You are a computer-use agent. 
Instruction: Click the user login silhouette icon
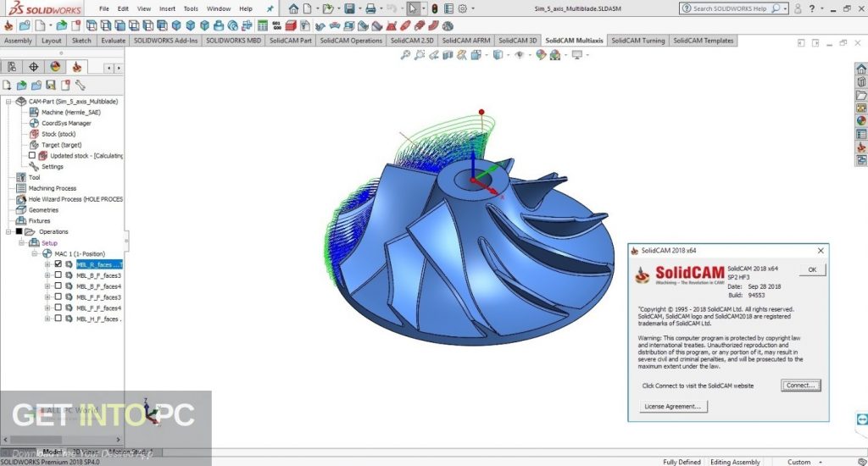pos(798,8)
